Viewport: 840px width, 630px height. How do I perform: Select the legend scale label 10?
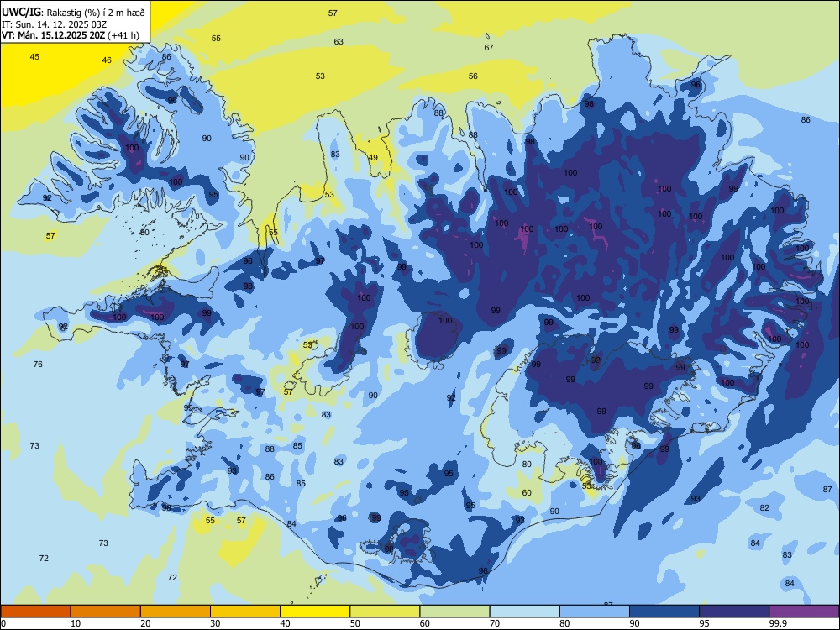[76, 623]
